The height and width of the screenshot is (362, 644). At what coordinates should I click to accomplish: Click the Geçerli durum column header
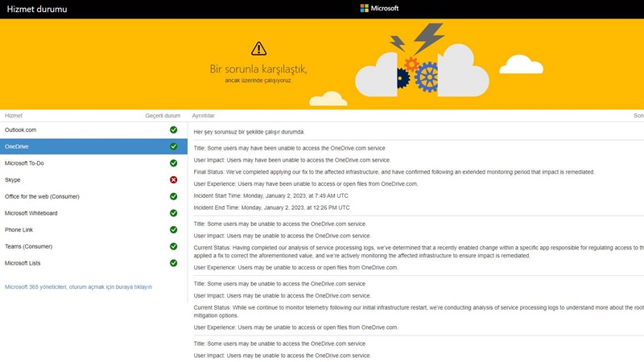(163, 116)
